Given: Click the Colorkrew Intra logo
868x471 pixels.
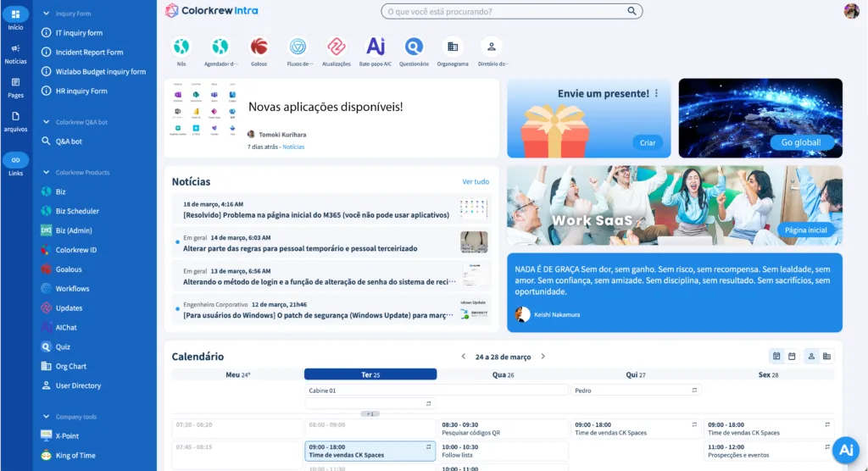Looking at the screenshot, I should point(212,10).
